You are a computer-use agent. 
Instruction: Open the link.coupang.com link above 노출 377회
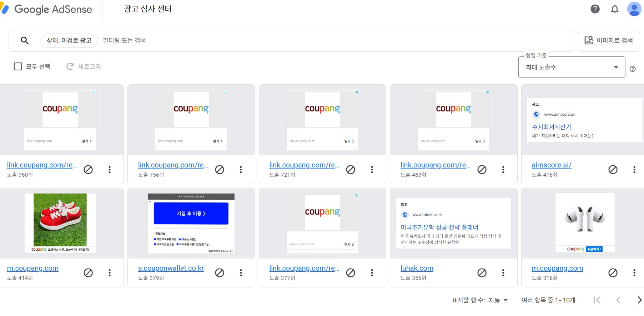pos(305,268)
